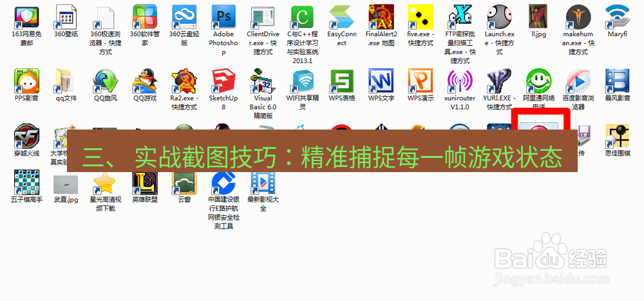
Task: Open the SketchUp 8 icon
Action: 224,81
